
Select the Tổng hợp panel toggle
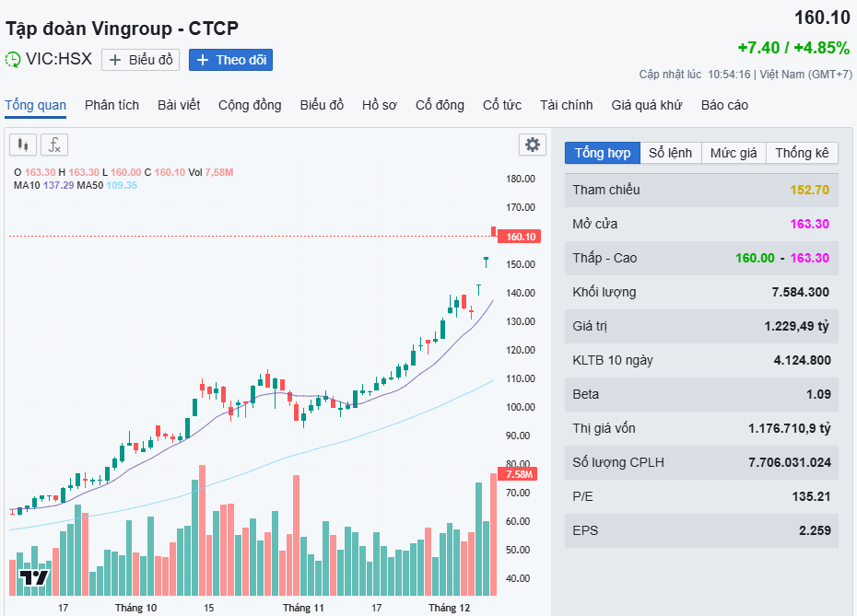coord(603,153)
